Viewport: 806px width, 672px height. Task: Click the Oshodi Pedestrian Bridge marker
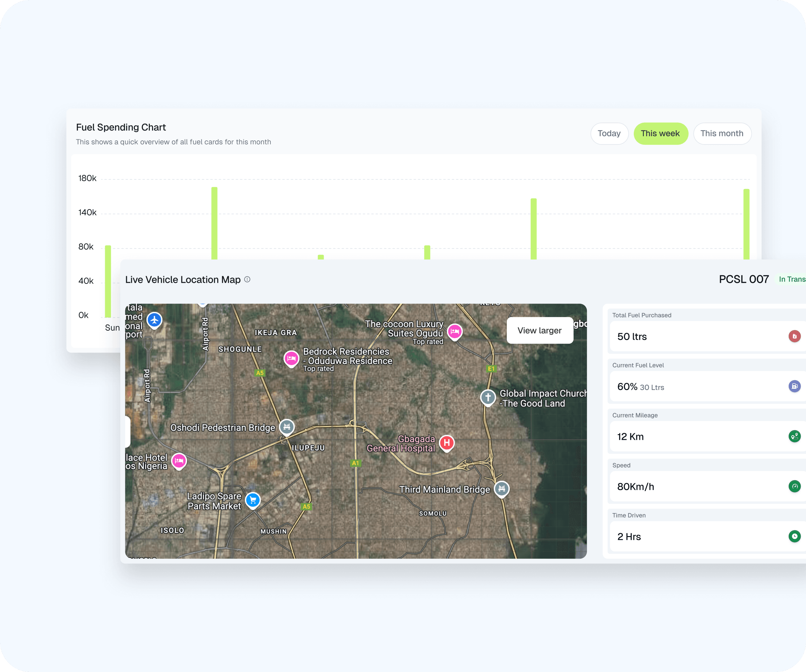click(x=287, y=427)
